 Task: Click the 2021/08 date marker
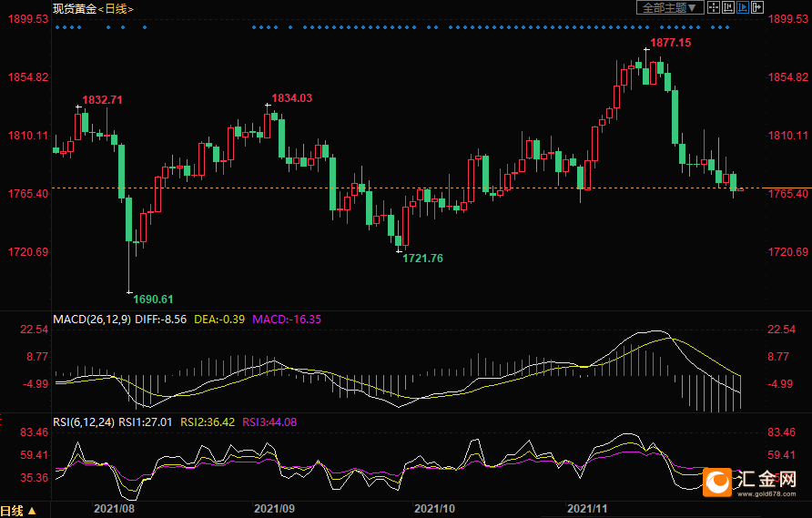click(114, 508)
